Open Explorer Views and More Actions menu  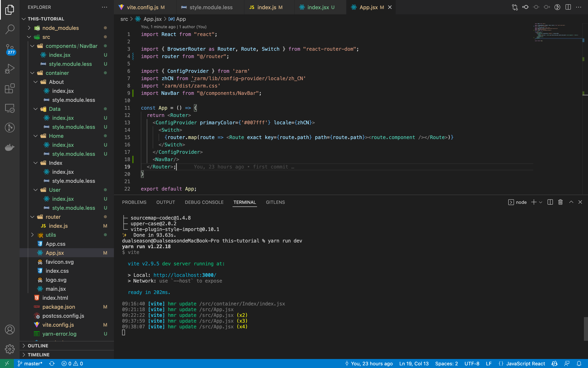(105, 7)
